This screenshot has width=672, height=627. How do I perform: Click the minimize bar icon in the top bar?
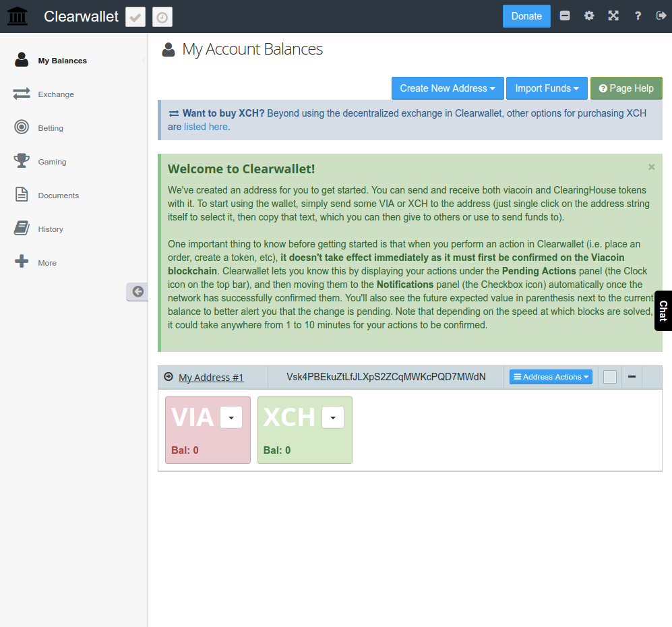pos(565,16)
